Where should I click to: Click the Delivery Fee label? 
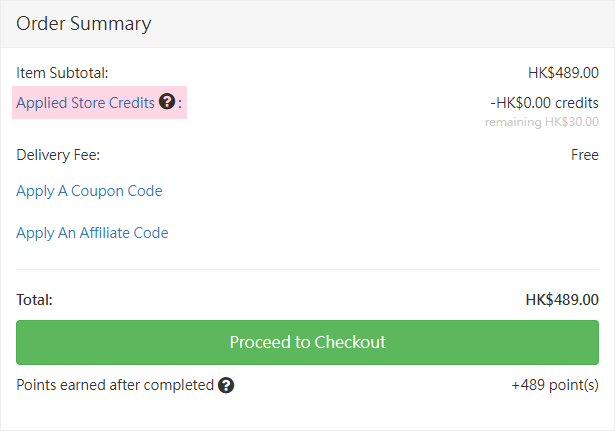pos(58,155)
